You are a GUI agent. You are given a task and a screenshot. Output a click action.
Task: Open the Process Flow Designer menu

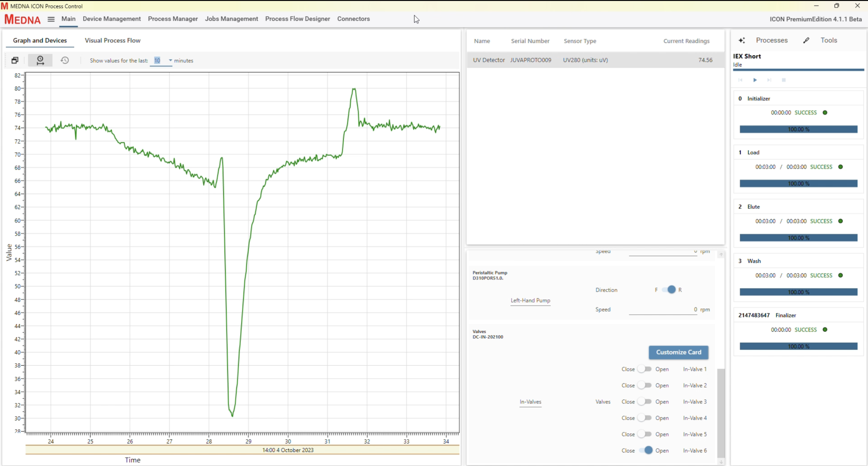(297, 19)
